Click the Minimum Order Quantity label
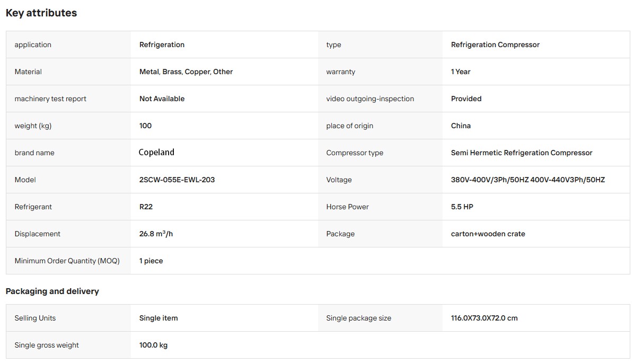Image resolution: width=634 pixels, height=364 pixels. 67,261
